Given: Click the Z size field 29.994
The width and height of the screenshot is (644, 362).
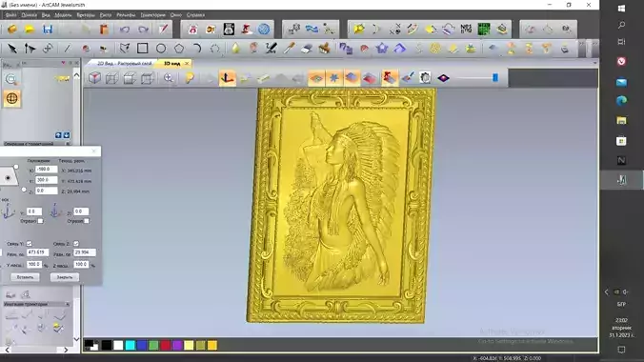Looking at the screenshot, I should pyautogui.click(x=85, y=252).
